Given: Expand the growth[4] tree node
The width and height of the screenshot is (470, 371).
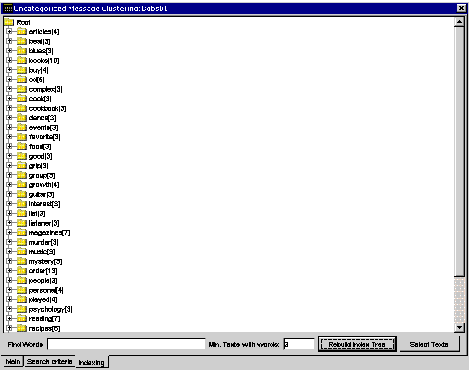Looking at the screenshot, I should pyautogui.click(x=9, y=184).
